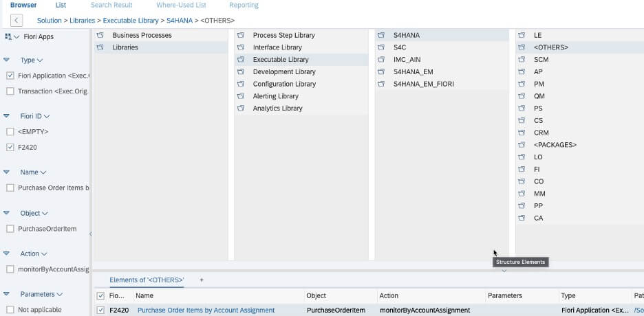Click the back navigation arrow button

click(16, 20)
